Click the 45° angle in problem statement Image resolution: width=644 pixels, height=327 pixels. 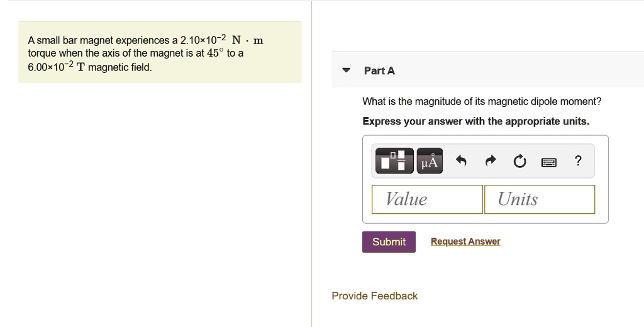click(216, 53)
